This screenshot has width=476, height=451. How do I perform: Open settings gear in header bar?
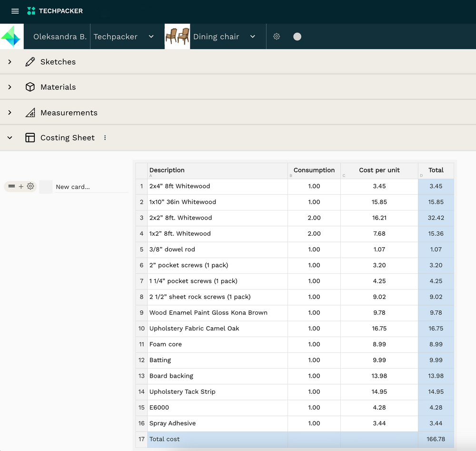[x=277, y=37]
